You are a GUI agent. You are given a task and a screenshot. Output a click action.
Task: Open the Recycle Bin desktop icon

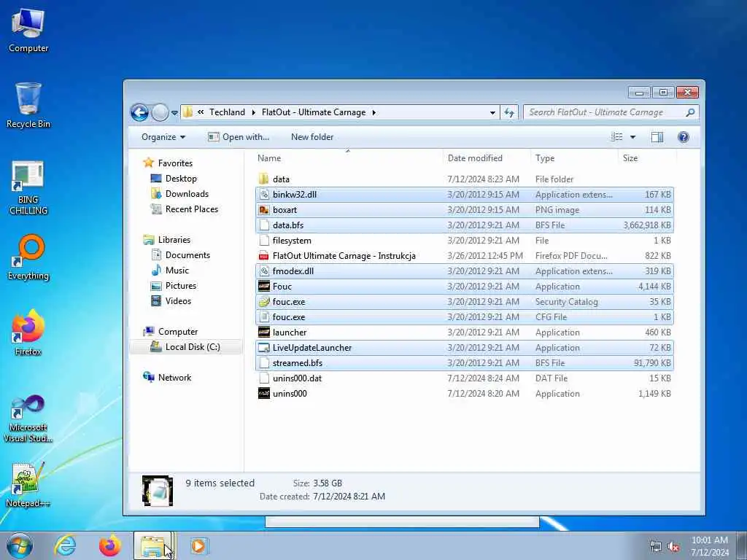(x=28, y=105)
